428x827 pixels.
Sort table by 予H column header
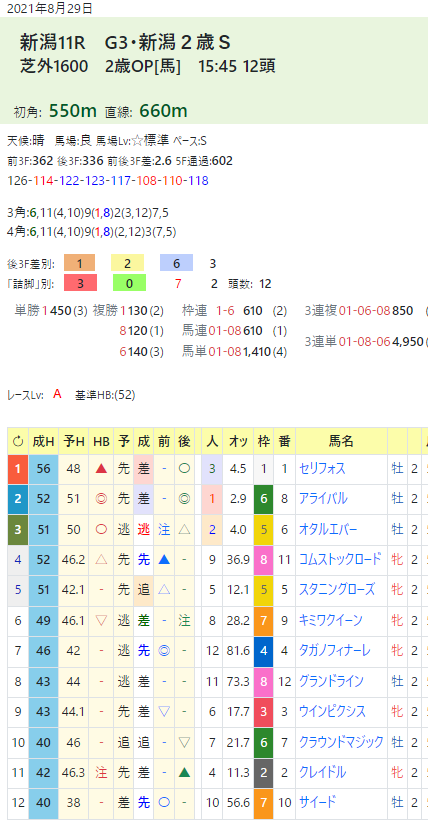(x=73, y=441)
